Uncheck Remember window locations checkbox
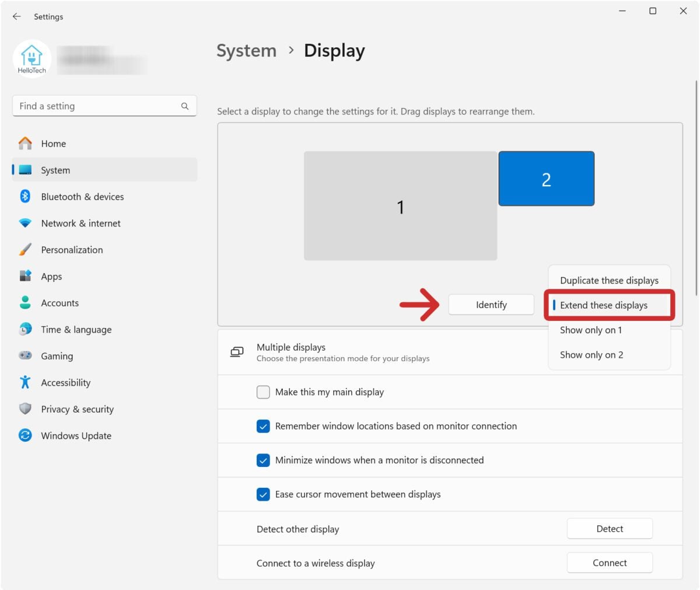This screenshot has height=590, width=700. [263, 426]
